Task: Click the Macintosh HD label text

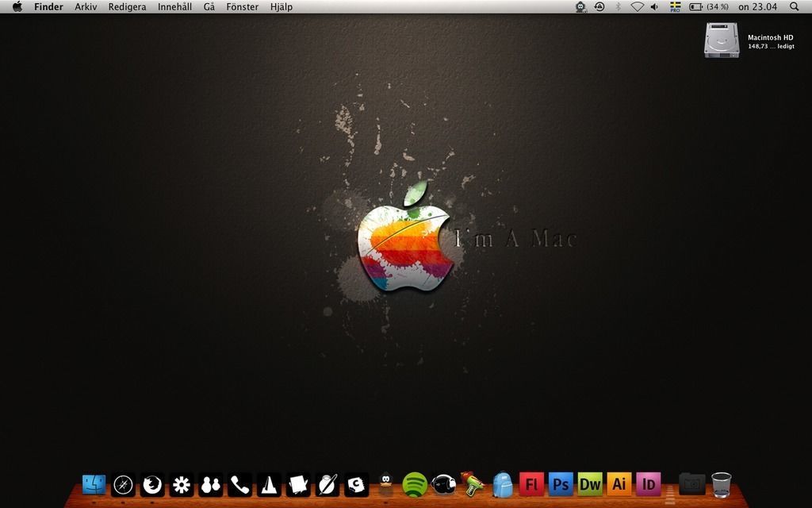Action: click(771, 37)
